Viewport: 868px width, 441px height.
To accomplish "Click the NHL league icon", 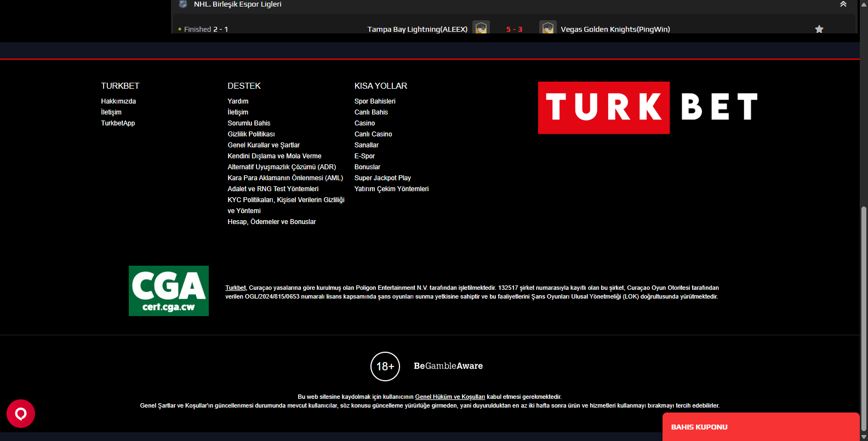I will pyautogui.click(x=183, y=4).
